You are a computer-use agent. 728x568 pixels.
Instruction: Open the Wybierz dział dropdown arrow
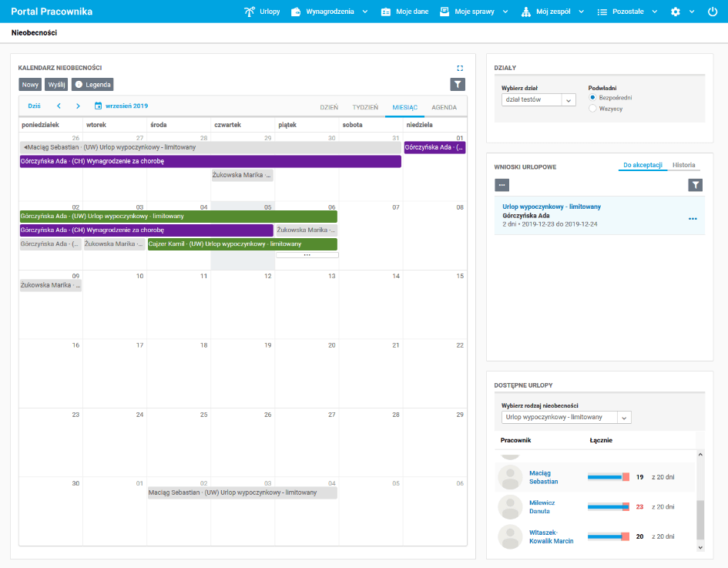tap(569, 100)
